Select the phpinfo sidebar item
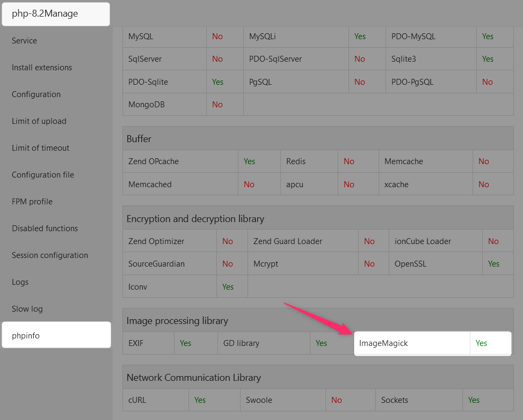Viewport: 523px width, 420px height. 26,336
